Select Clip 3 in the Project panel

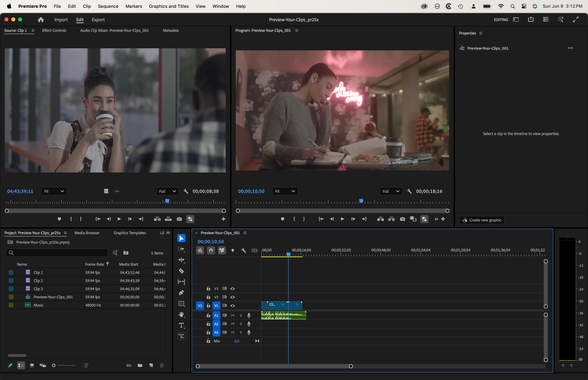click(x=38, y=289)
